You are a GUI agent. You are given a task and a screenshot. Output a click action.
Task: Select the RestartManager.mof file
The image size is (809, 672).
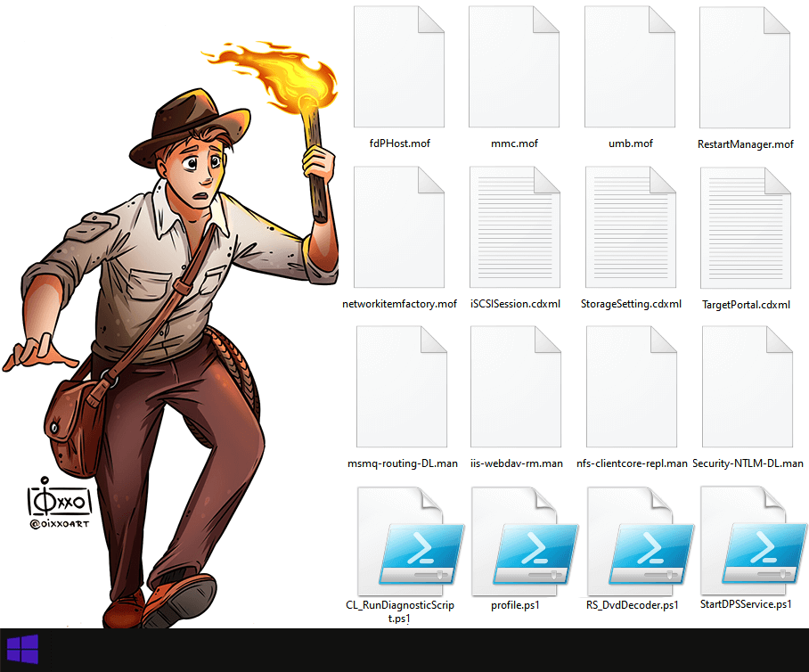(x=746, y=68)
